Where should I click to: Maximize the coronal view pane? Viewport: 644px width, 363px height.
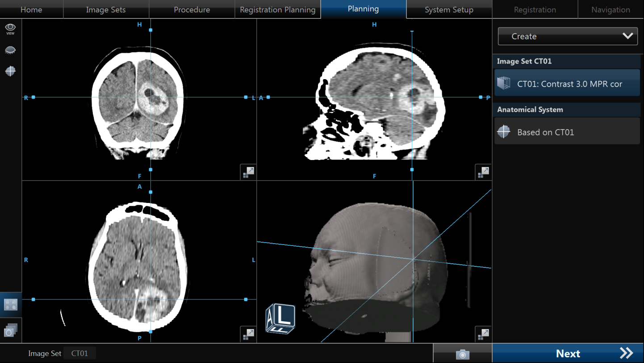coord(248,172)
